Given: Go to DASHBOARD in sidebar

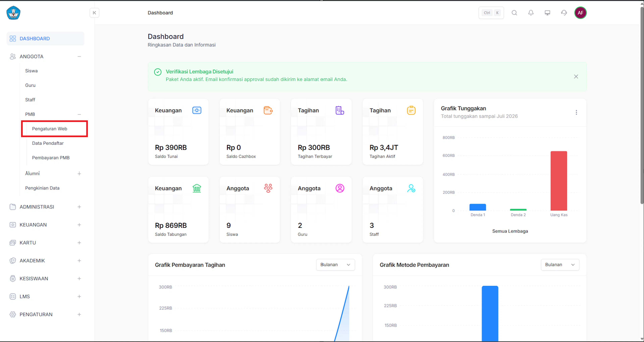Looking at the screenshot, I should [45, 39].
